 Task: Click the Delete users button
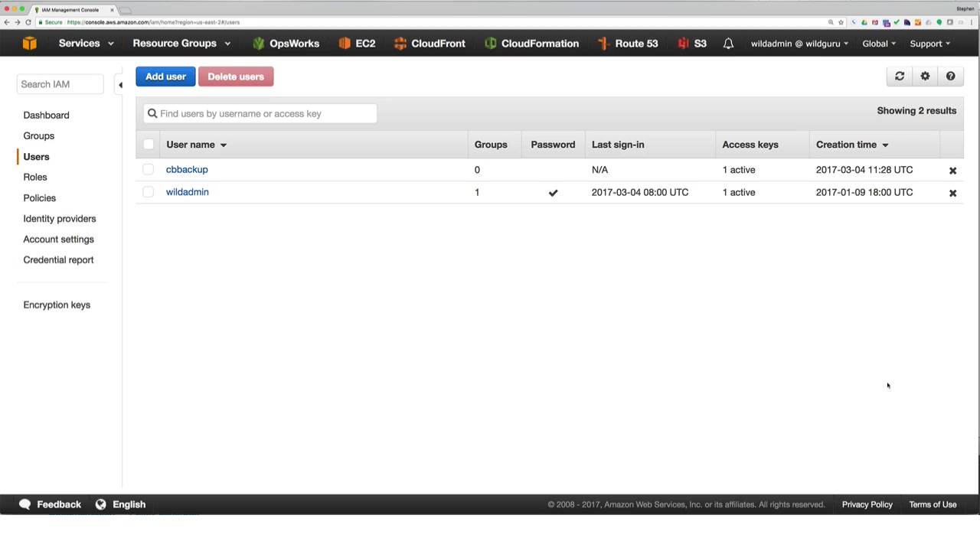click(x=236, y=77)
